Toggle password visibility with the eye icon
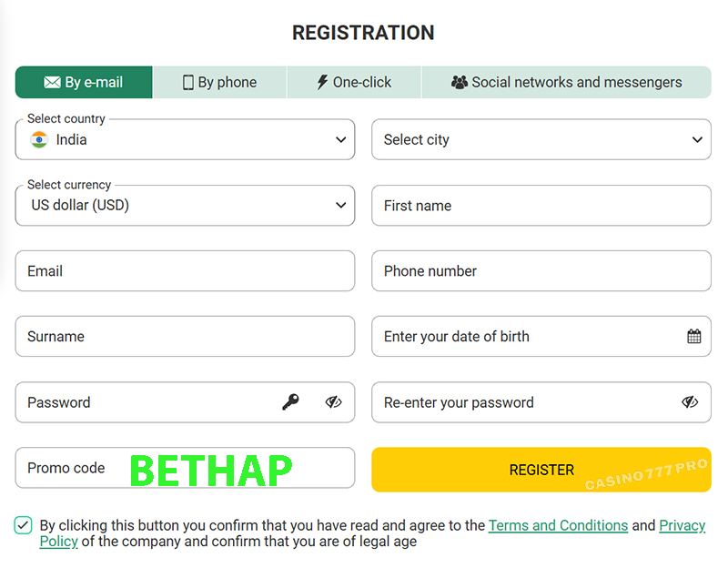This screenshot has height=578, width=728. 334,402
